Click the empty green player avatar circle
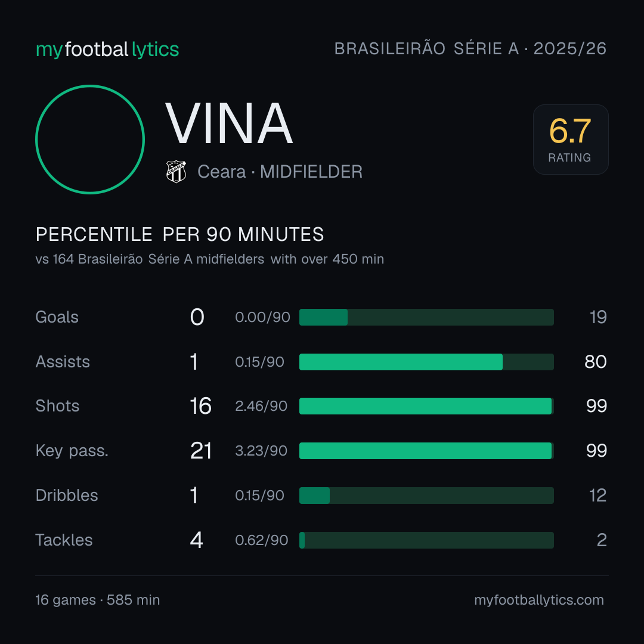This screenshot has width=644, height=644. coord(90,139)
